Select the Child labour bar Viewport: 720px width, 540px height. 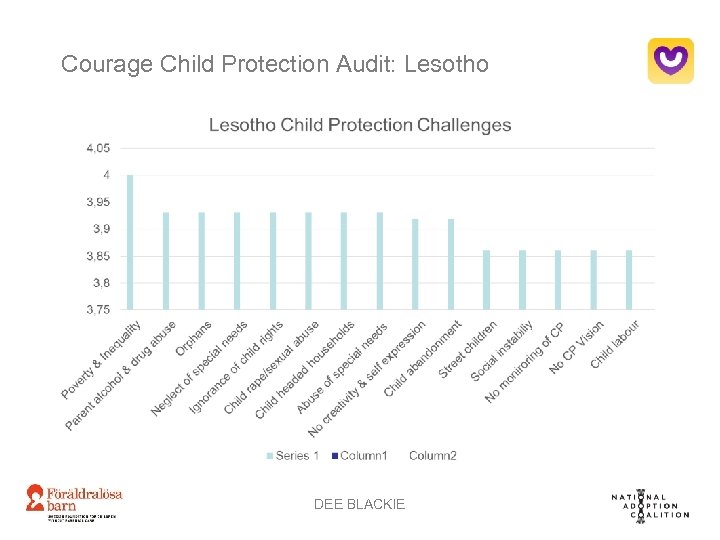click(x=629, y=280)
